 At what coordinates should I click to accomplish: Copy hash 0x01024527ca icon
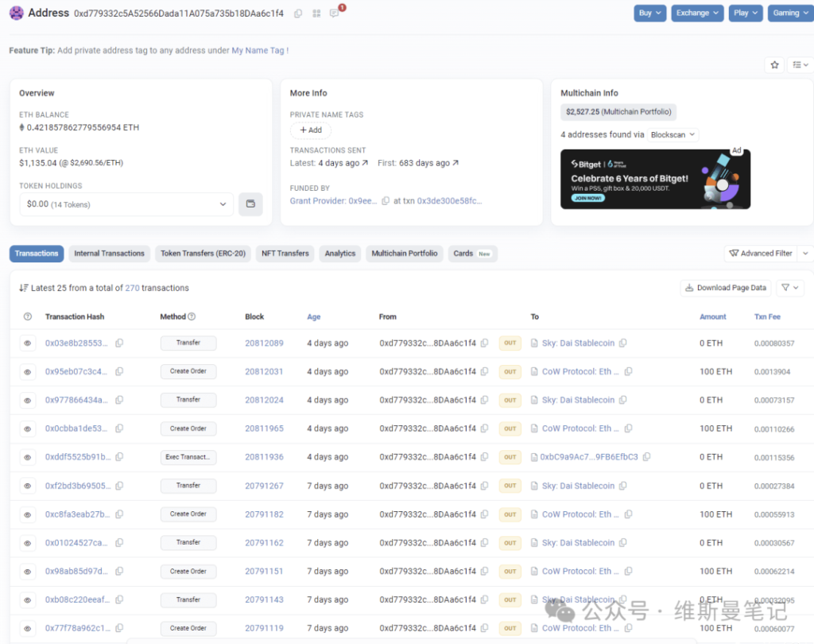tap(119, 543)
